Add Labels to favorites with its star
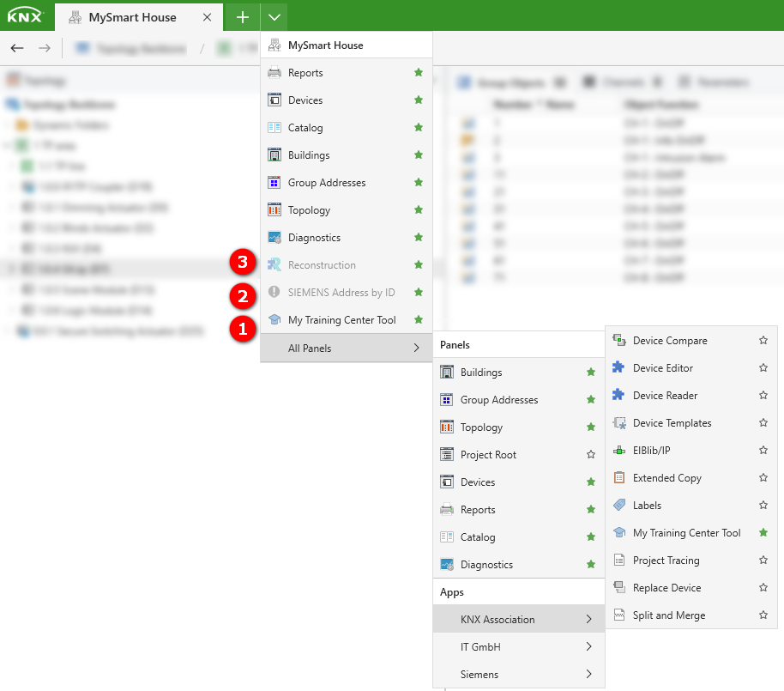 pyautogui.click(x=763, y=505)
